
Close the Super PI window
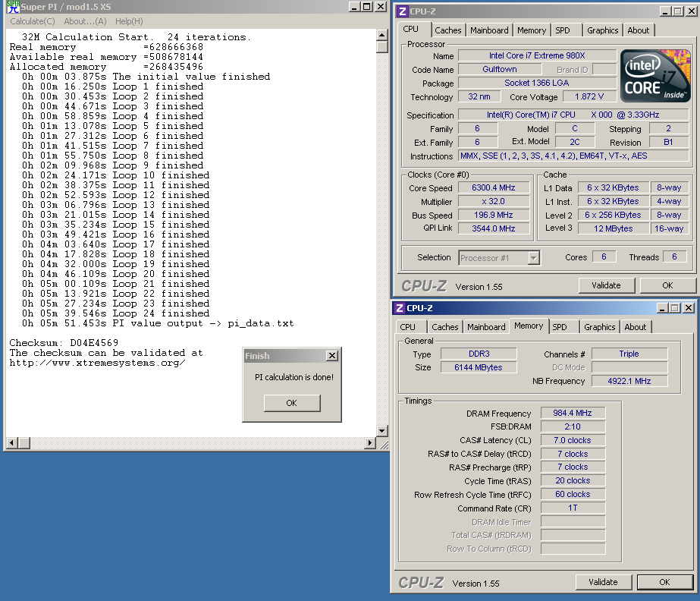pos(381,7)
